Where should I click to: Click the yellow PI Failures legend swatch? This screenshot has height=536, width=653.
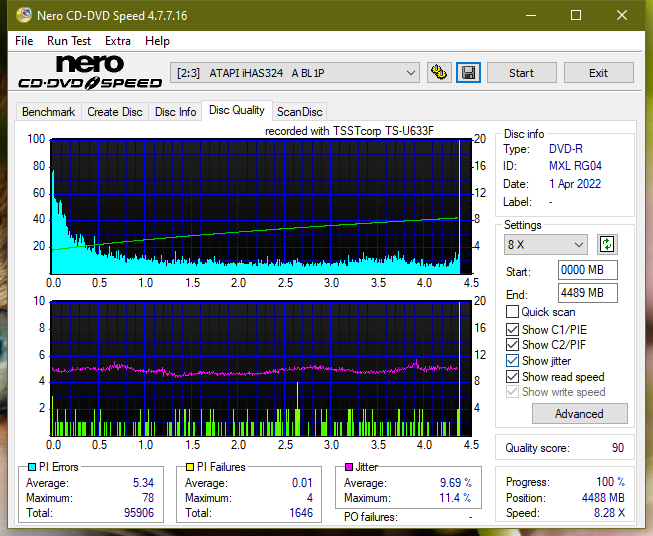(x=190, y=467)
